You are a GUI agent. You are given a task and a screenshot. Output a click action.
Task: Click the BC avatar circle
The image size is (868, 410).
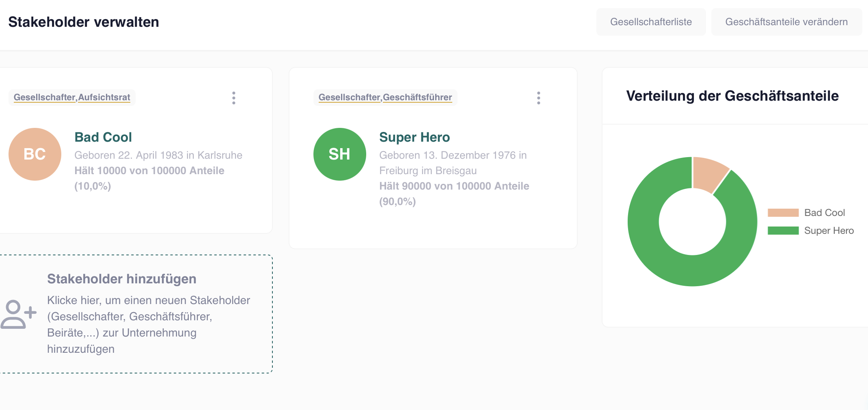[x=35, y=154]
